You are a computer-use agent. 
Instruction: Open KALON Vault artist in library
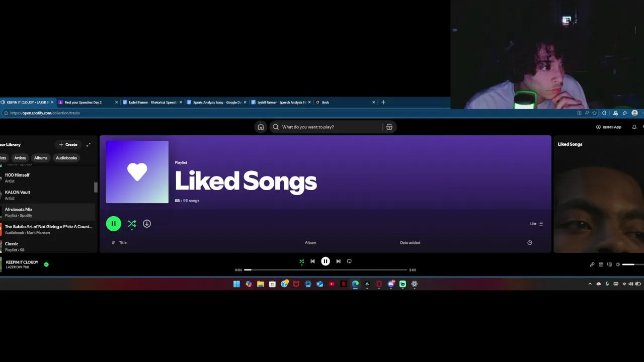(x=47, y=195)
